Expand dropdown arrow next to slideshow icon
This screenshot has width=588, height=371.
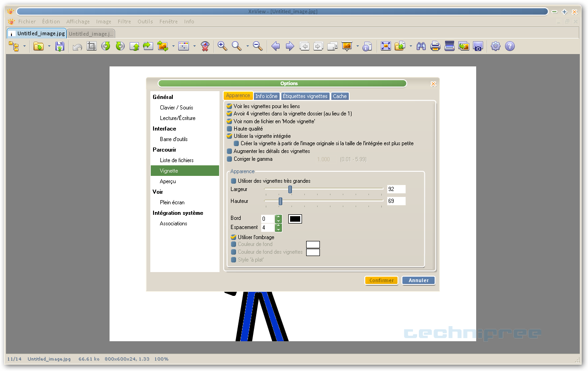[357, 46]
